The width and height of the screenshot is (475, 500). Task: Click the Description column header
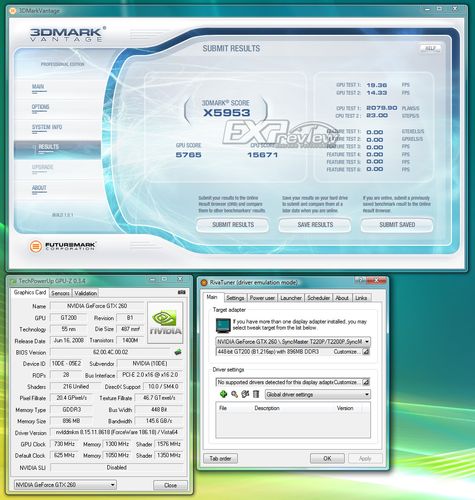click(x=267, y=408)
